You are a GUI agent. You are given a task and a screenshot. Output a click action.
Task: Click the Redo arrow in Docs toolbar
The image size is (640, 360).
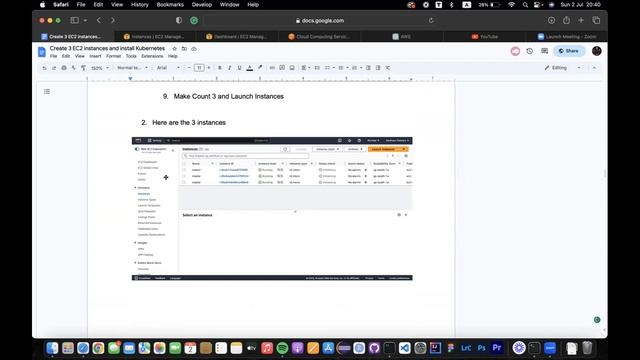coord(54,68)
